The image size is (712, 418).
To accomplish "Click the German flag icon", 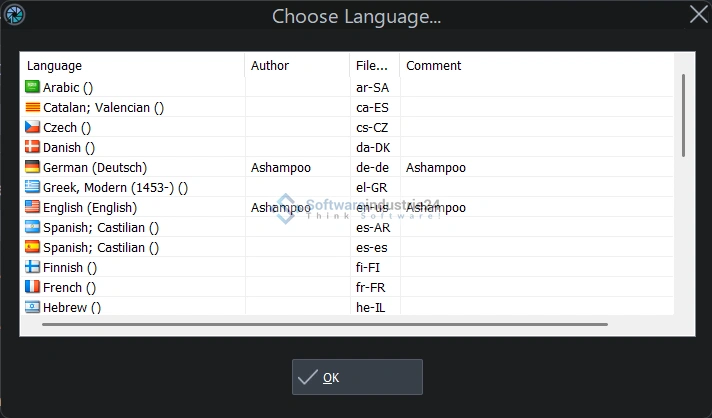I will coord(32,167).
